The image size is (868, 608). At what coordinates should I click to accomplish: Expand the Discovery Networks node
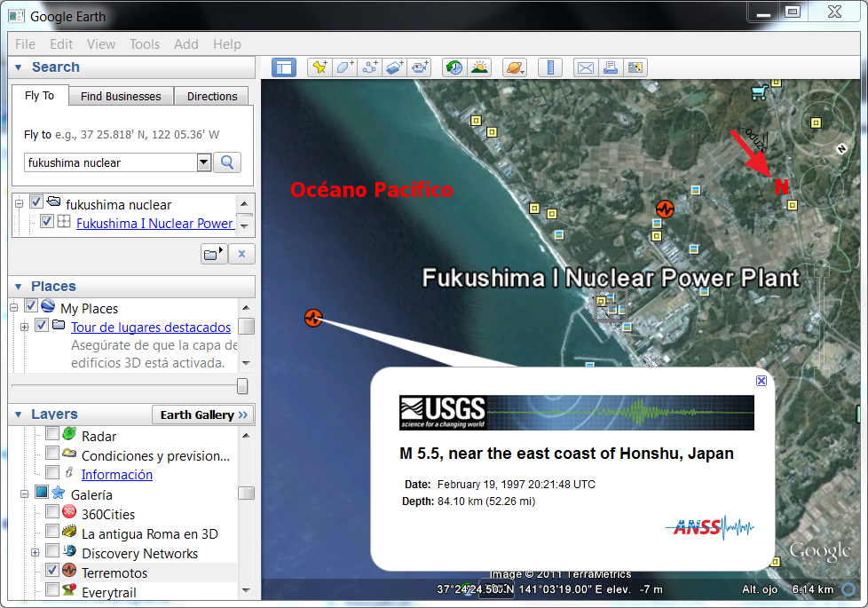[x=35, y=553]
